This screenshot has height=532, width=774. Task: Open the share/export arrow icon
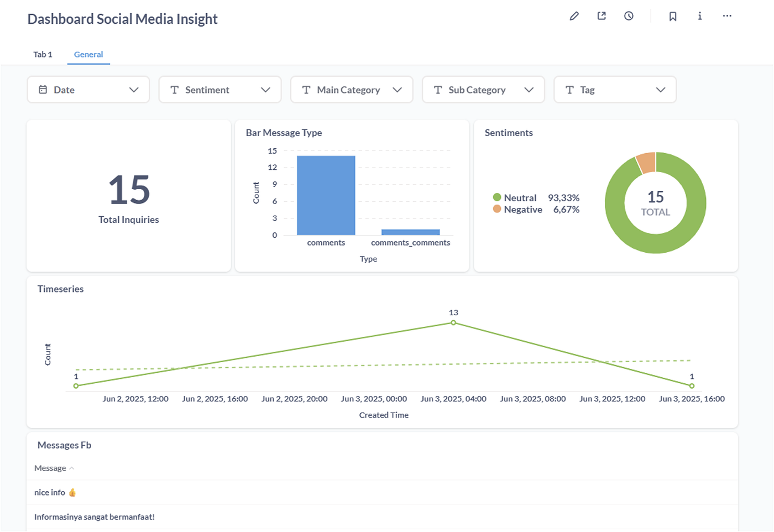click(602, 16)
